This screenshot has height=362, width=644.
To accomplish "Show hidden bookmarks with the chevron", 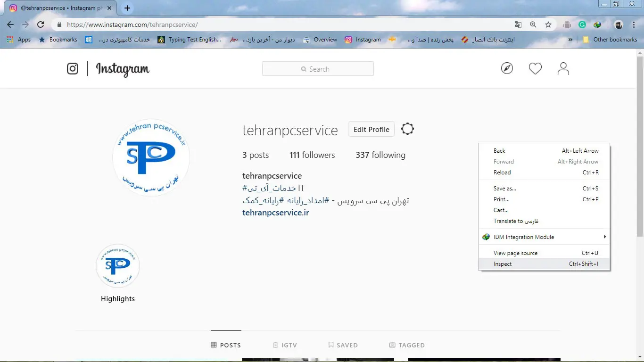I will pos(570,40).
